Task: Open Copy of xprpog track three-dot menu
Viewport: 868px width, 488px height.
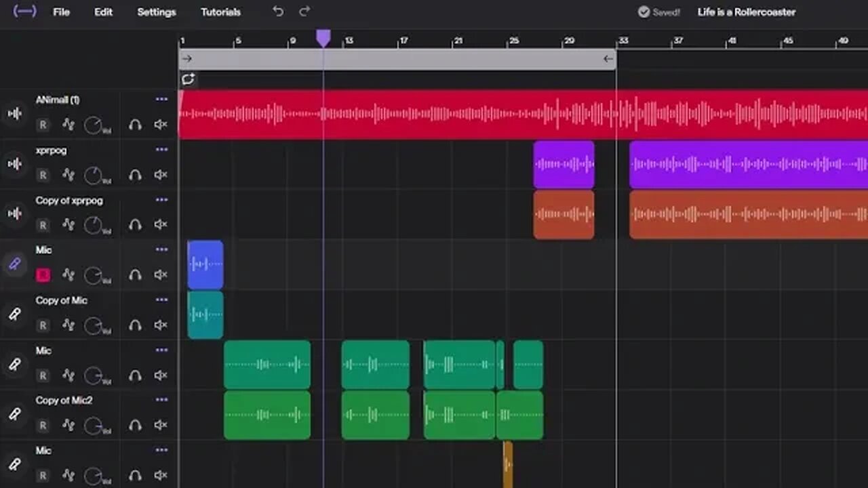Action: point(161,200)
